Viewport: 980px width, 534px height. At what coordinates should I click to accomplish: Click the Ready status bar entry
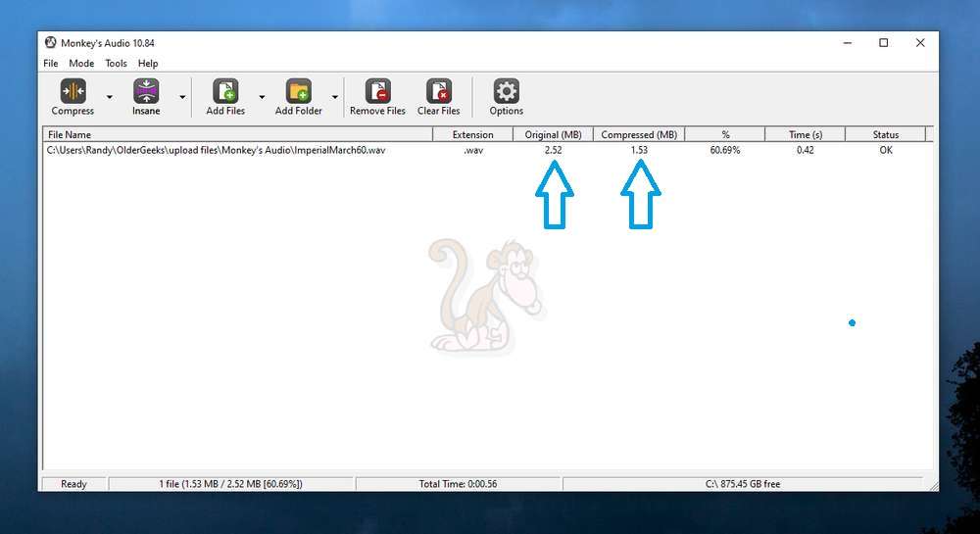tap(73, 484)
